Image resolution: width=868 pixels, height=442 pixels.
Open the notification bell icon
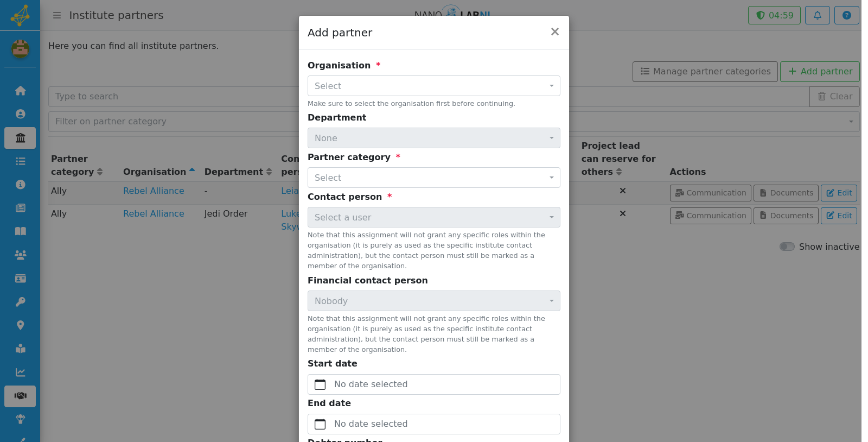(x=817, y=15)
